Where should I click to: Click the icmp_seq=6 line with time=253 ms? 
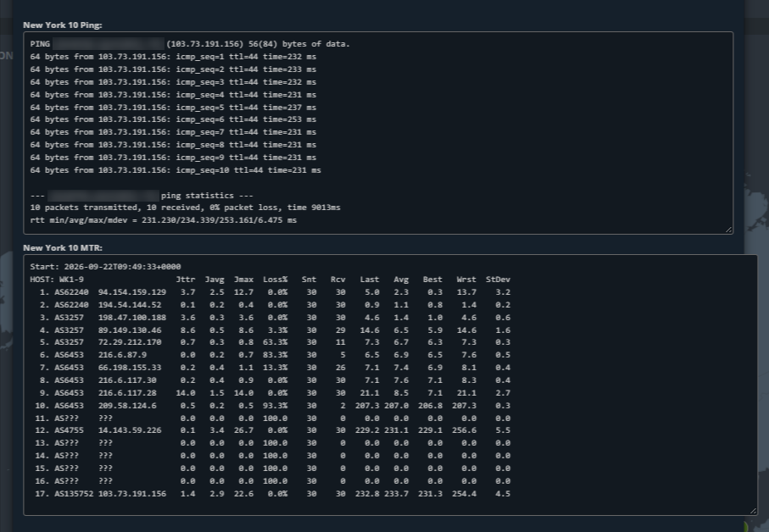pyautogui.click(x=173, y=119)
